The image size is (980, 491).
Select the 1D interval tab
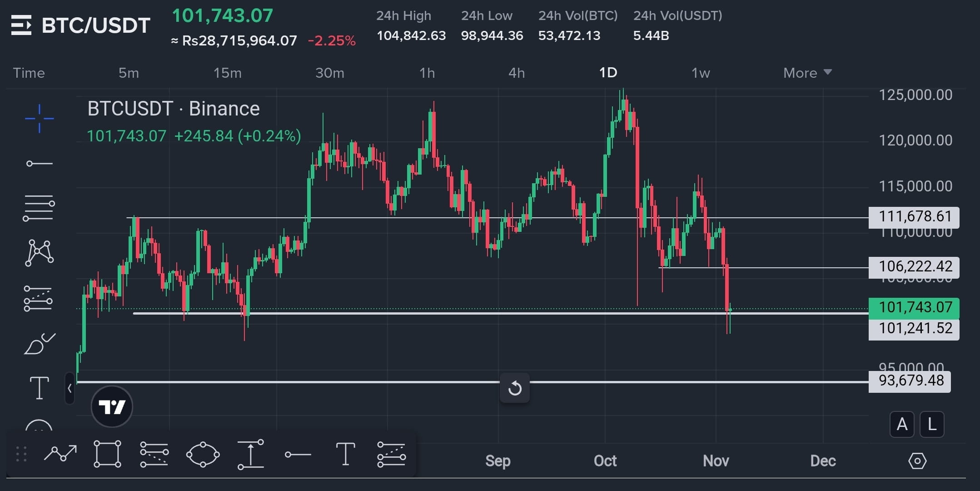coord(608,72)
